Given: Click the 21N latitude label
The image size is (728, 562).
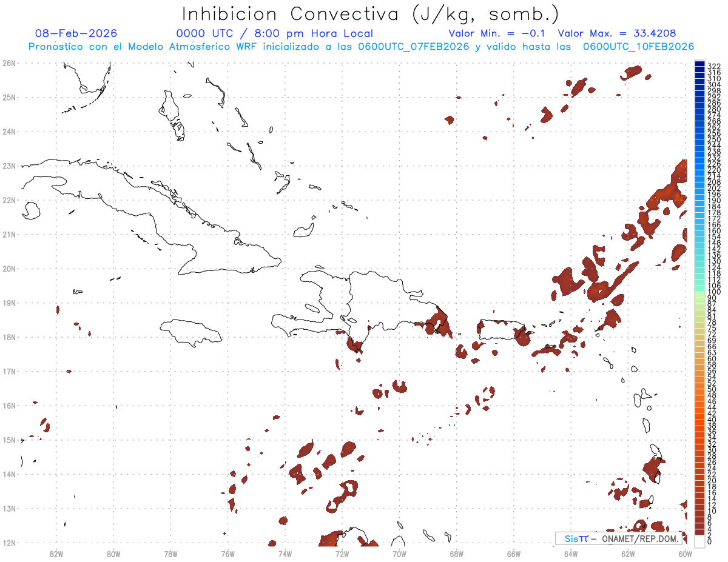Looking at the screenshot, I should coord(9,234).
